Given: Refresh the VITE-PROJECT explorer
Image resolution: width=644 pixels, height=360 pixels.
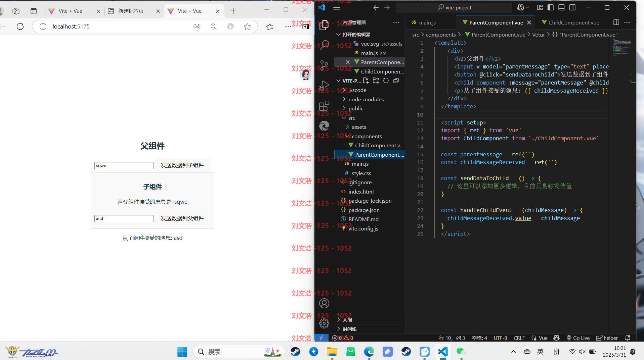Looking at the screenshot, I should [386, 81].
